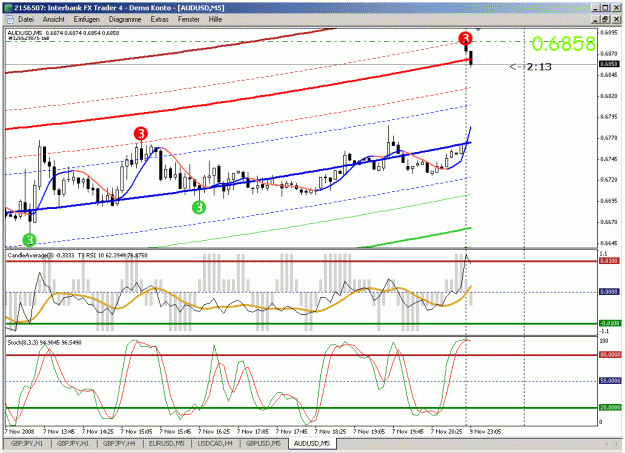
Task: Switch to the USDCAD,H4 chart tab
Action: click(x=215, y=443)
